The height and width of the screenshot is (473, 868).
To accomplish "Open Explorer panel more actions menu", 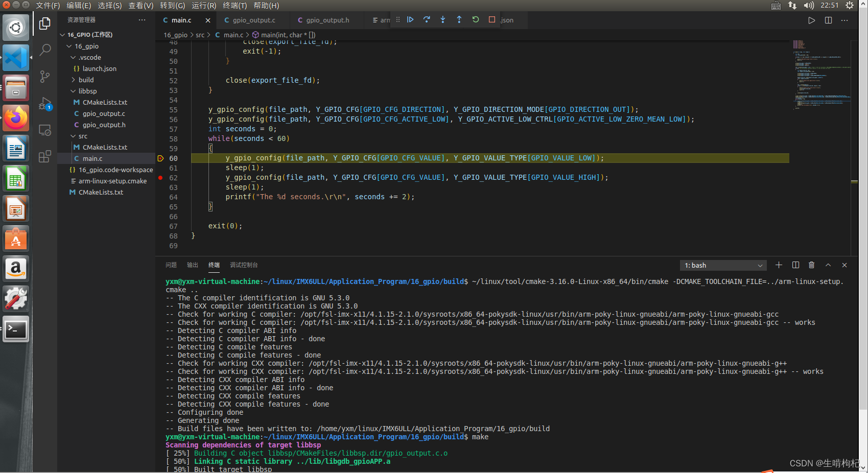I will coord(142,20).
